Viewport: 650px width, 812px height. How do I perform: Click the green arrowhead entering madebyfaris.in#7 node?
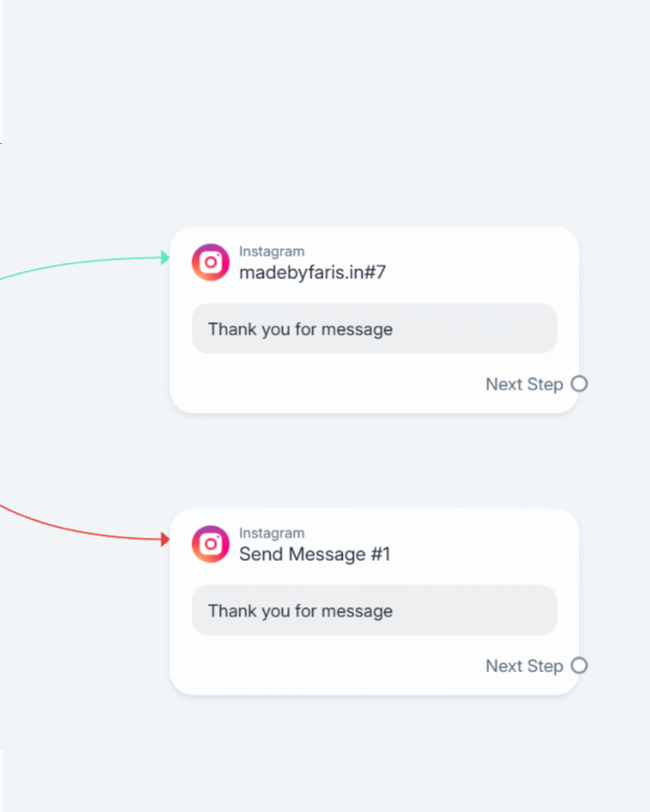pyautogui.click(x=166, y=258)
